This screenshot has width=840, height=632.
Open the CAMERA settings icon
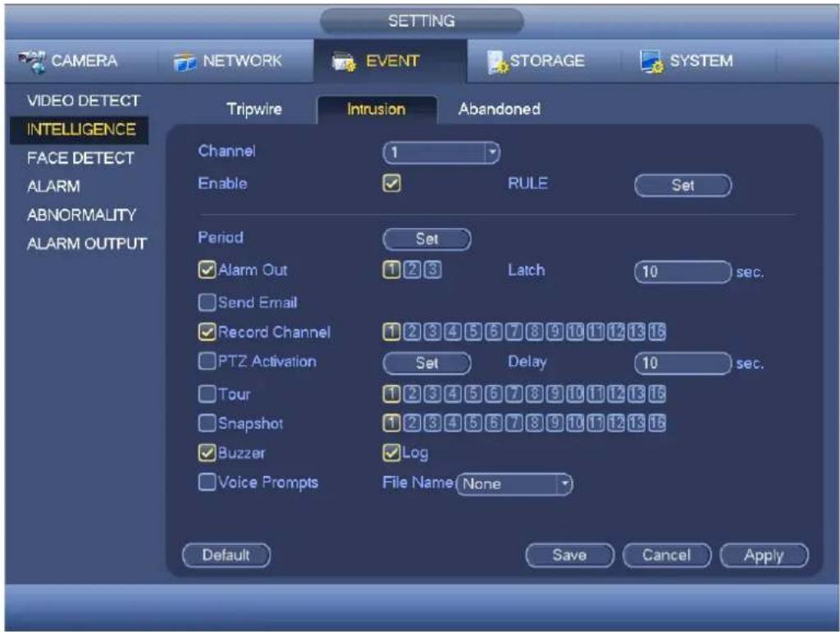point(32,61)
